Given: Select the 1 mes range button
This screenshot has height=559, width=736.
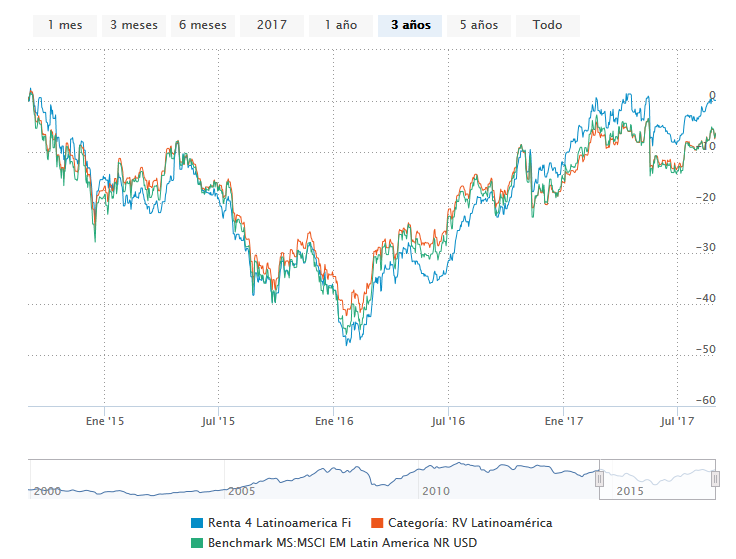Looking at the screenshot, I should tap(65, 25).
